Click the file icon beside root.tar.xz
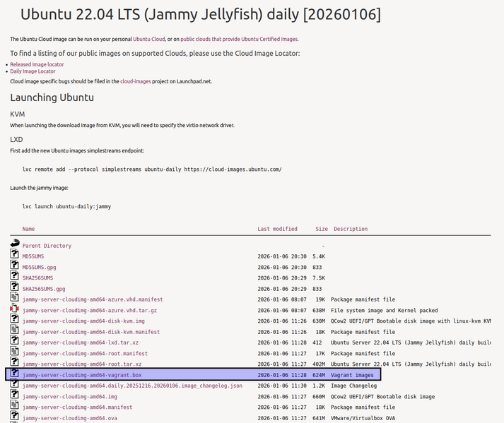Viewport: 504px width, 423px height. [x=14, y=362]
